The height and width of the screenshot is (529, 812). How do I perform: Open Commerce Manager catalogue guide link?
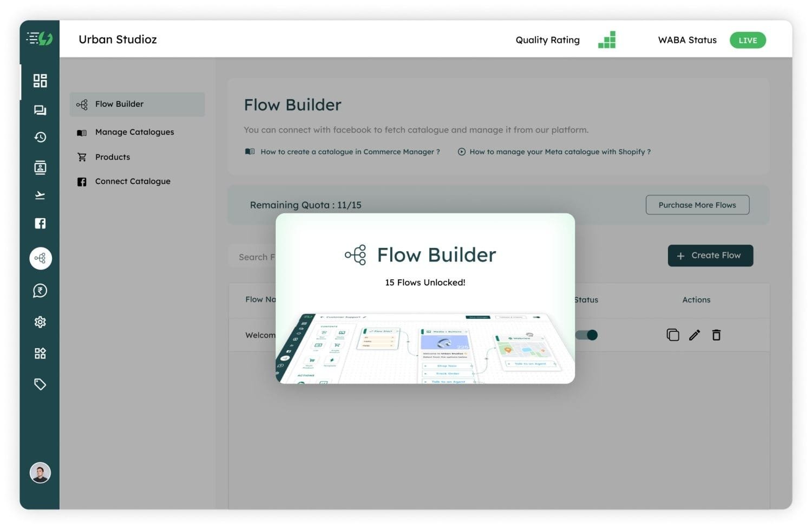click(x=350, y=152)
